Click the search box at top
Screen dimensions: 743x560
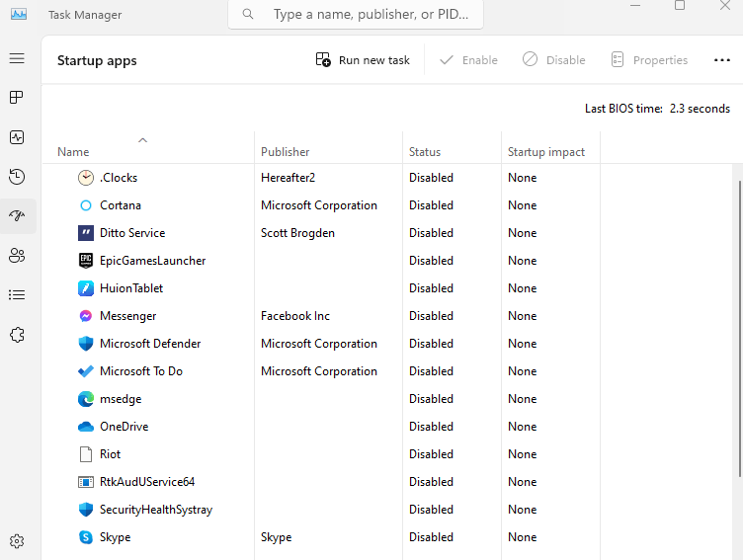click(356, 15)
